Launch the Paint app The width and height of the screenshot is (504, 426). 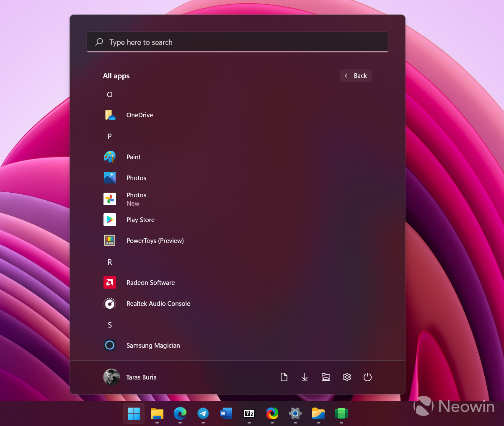point(133,157)
